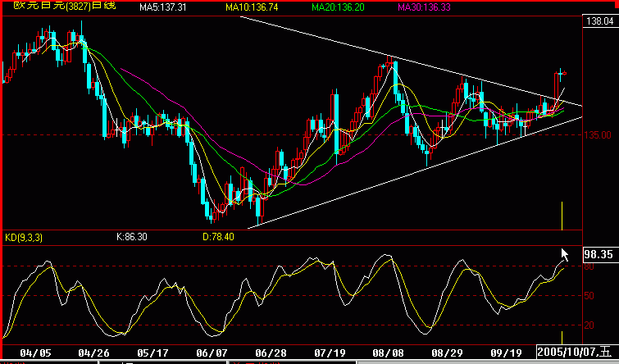Select the MA30:136.33 indicator label
The height and width of the screenshot is (364, 619).
point(424,7)
